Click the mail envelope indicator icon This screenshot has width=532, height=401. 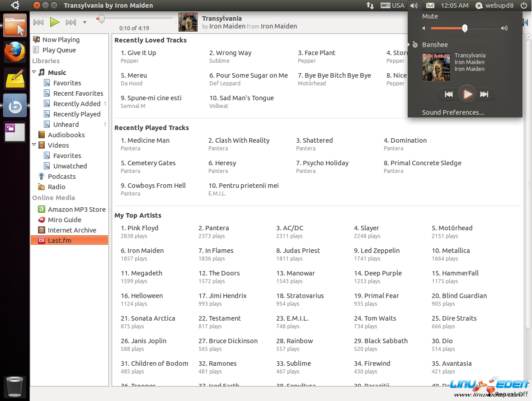click(x=430, y=5)
